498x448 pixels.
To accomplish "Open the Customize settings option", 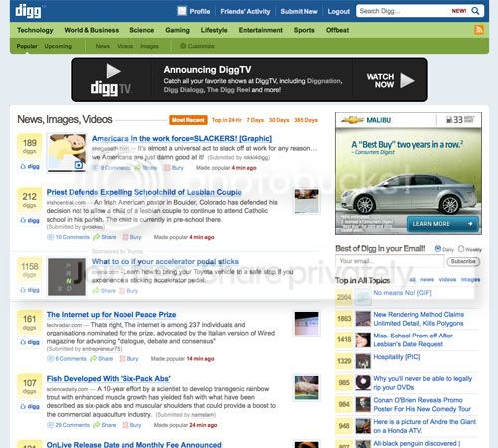I will (x=197, y=46).
